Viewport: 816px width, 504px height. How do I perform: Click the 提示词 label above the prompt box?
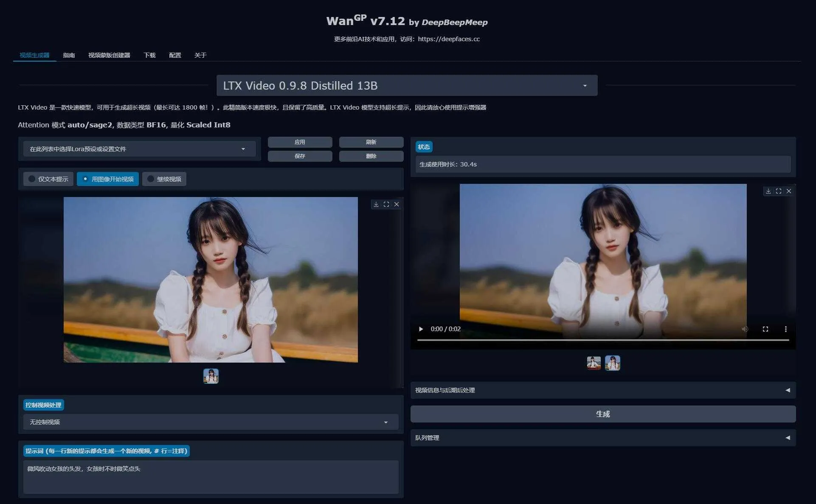pyautogui.click(x=106, y=451)
